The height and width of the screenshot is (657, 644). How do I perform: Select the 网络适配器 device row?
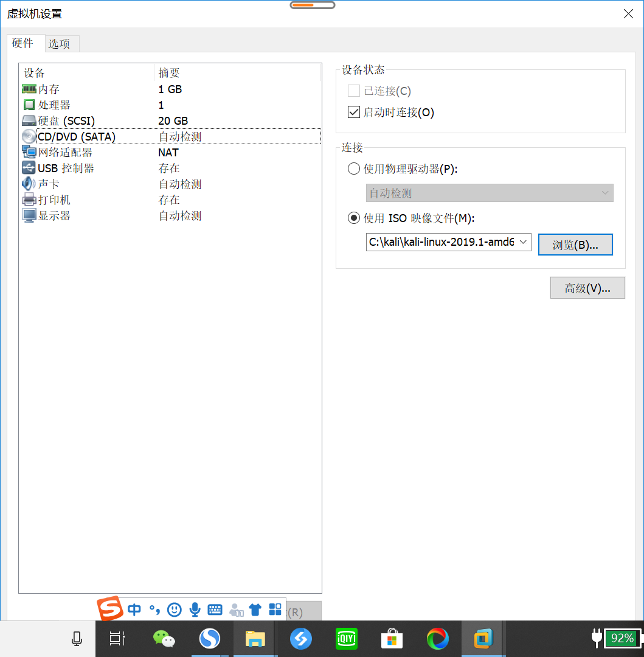click(171, 152)
